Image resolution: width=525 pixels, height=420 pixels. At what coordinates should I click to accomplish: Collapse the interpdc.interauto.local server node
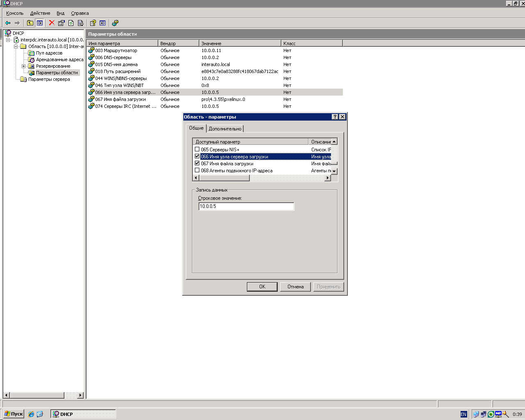[9, 39]
